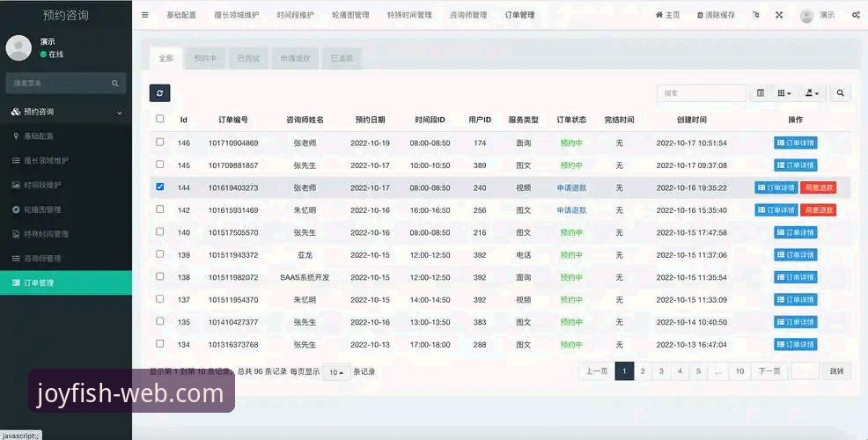Go to 下一页 in pagination
Viewport: 868px width, 440px height.
pos(769,370)
